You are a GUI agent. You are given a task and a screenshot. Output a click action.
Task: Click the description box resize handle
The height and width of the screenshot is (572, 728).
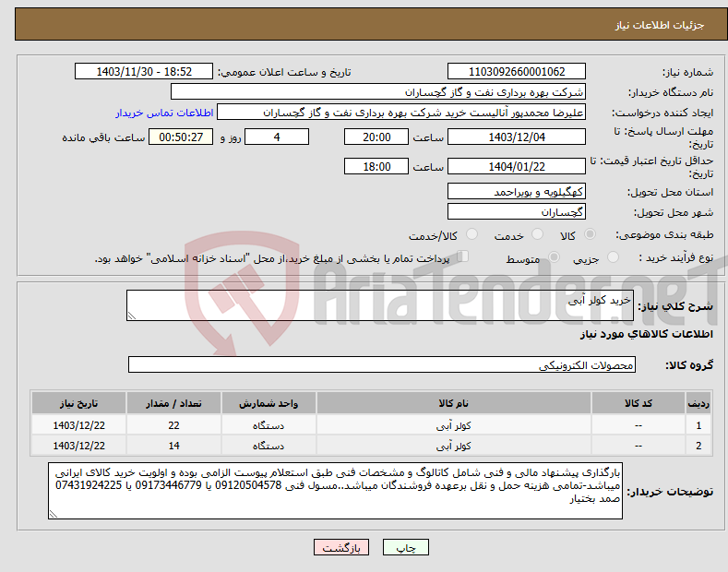click(x=132, y=316)
